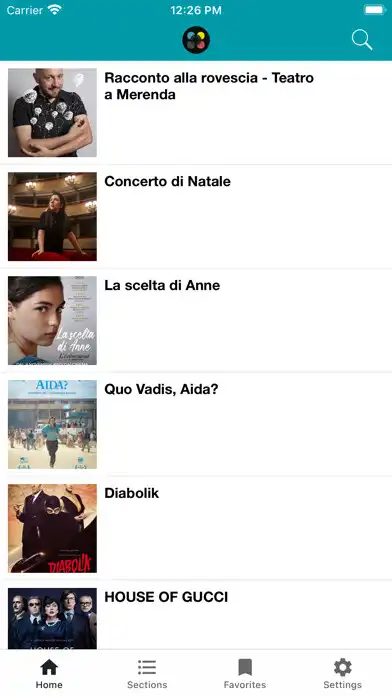The width and height of the screenshot is (392, 696).
Task: Open the Settings gear icon
Action: tap(343, 667)
